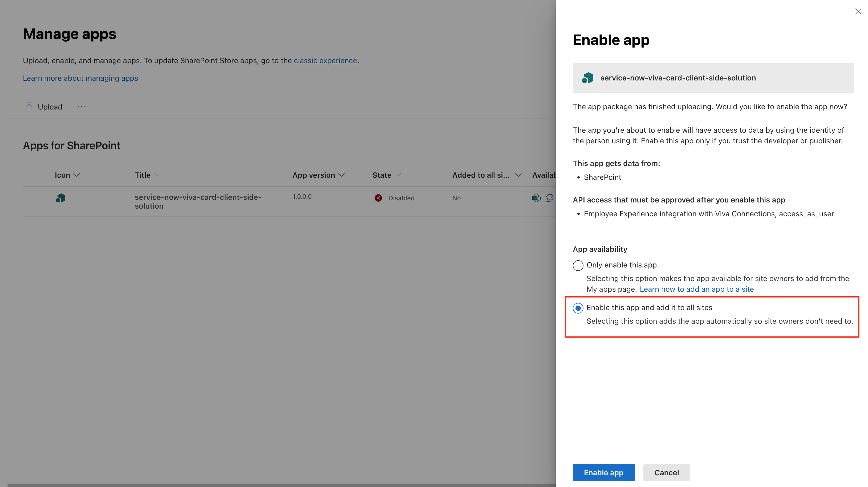Click the red Disabled status icon
Image resolution: width=868 pixels, height=487 pixels.
point(378,198)
